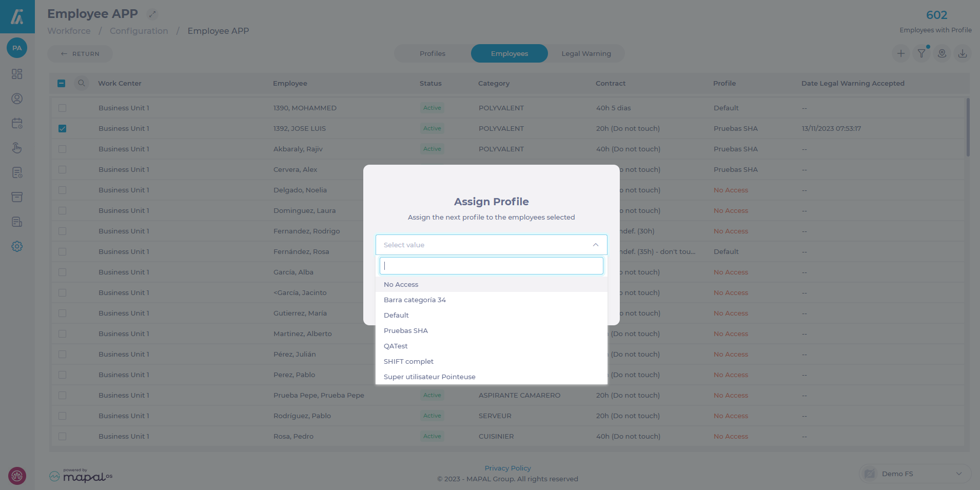Click the plus add icon
The image size is (980, 490).
pyautogui.click(x=900, y=53)
